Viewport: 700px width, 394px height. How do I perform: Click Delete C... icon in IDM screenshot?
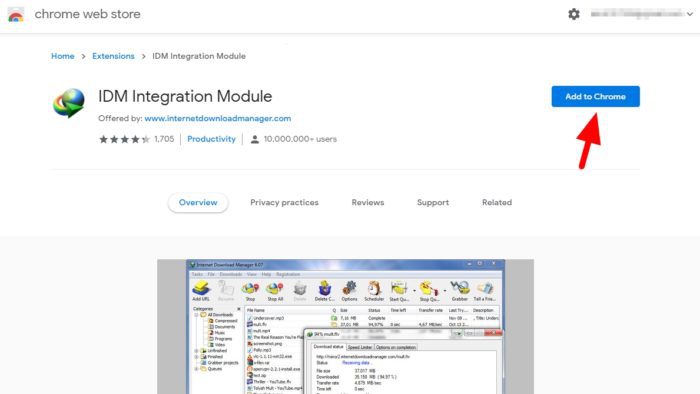[325, 290]
